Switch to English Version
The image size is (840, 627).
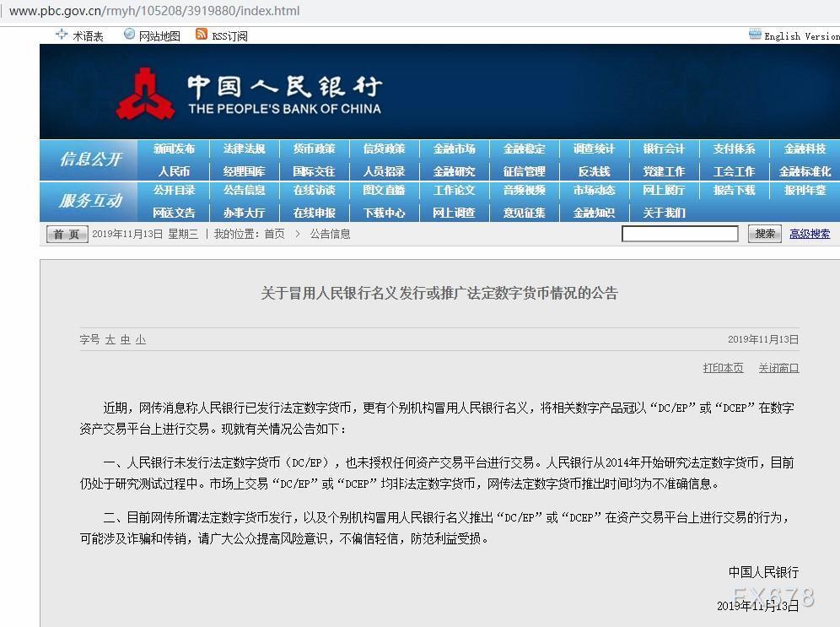click(x=802, y=36)
